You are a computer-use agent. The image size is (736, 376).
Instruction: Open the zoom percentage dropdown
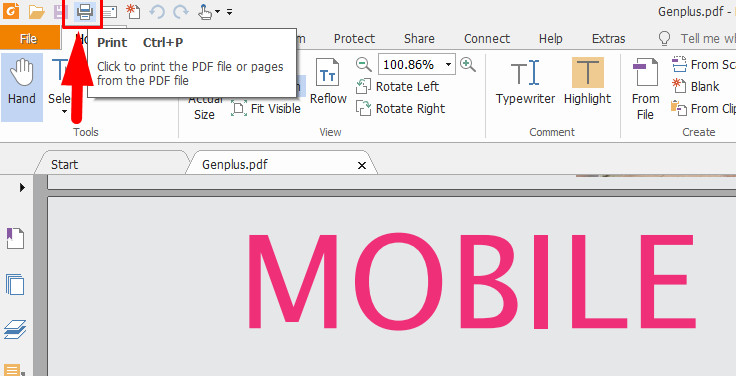tap(449, 65)
